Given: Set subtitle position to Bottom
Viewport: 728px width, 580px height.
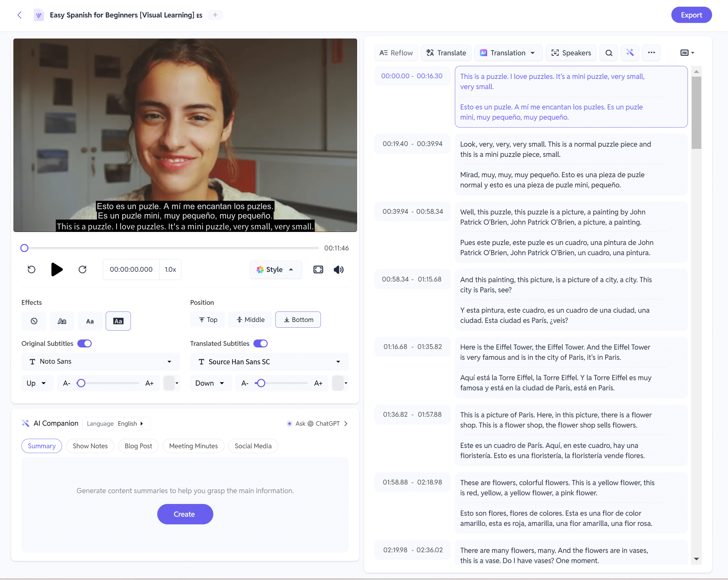Looking at the screenshot, I should click(x=298, y=319).
